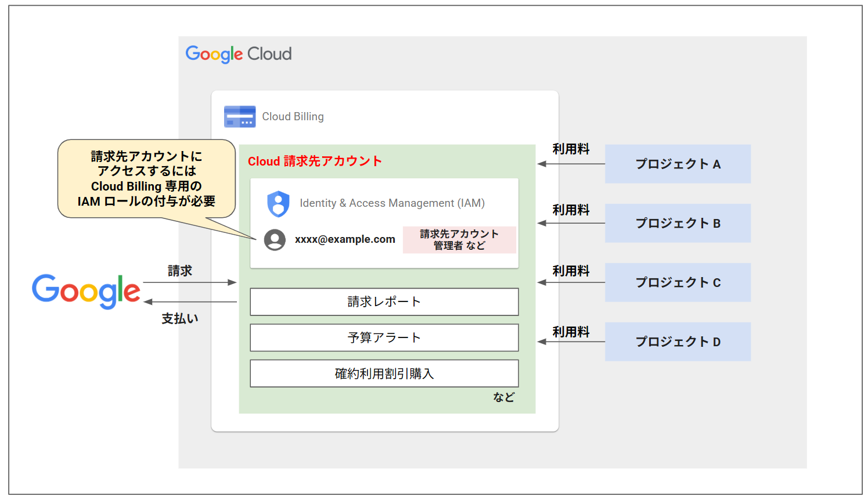868x499 pixels.
Task: Click 利用料 label next to プロジェクト C
Action: (571, 271)
